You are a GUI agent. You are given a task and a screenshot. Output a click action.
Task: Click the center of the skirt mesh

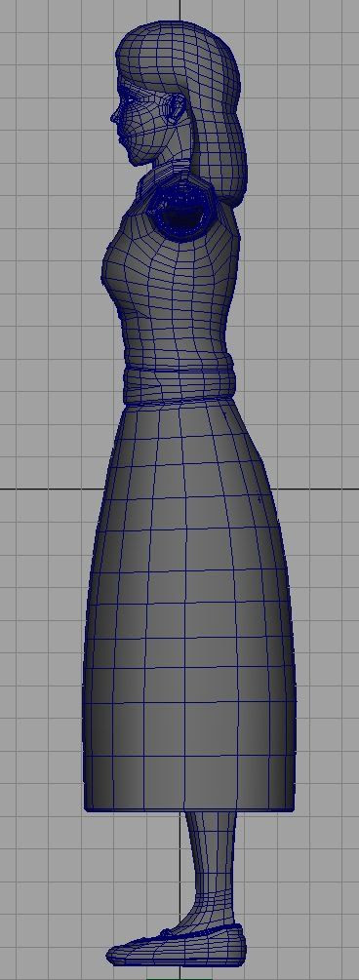[187, 607]
